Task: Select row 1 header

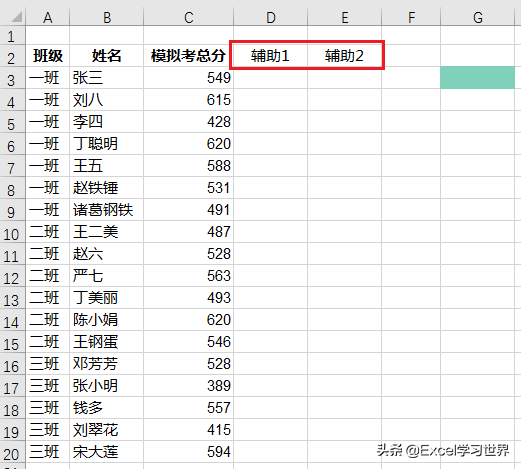Action: pyautogui.click(x=12, y=36)
